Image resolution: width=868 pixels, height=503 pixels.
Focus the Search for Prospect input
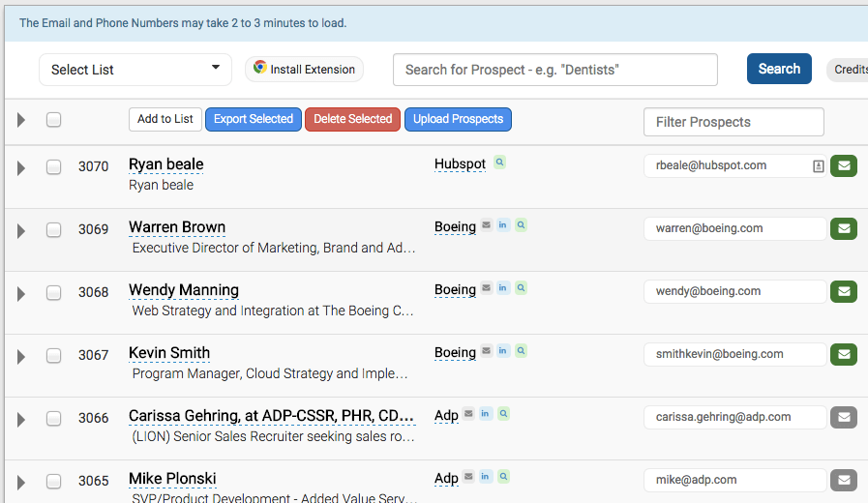coord(555,70)
